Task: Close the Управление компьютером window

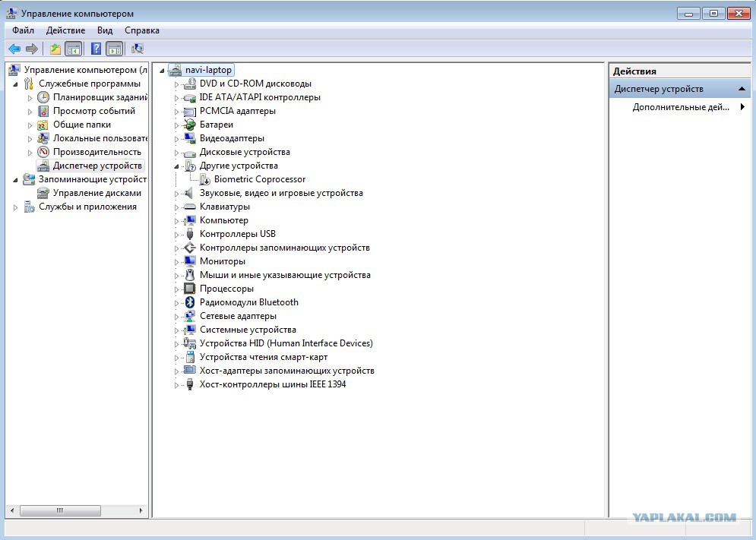Action: tap(739, 13)
